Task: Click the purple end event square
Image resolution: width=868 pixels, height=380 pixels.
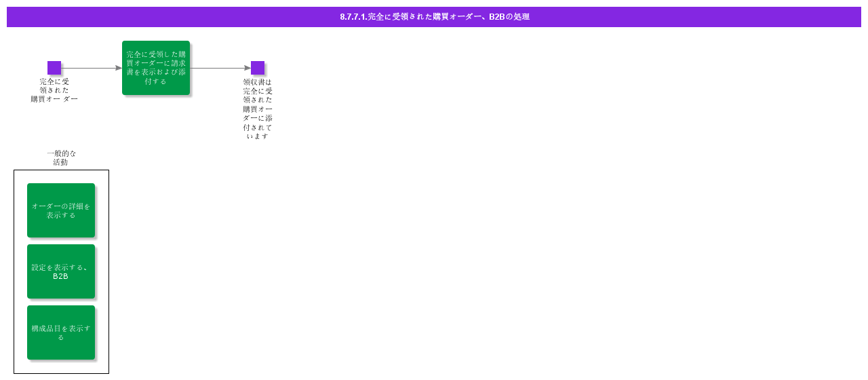Action: [x=258, y=68]
